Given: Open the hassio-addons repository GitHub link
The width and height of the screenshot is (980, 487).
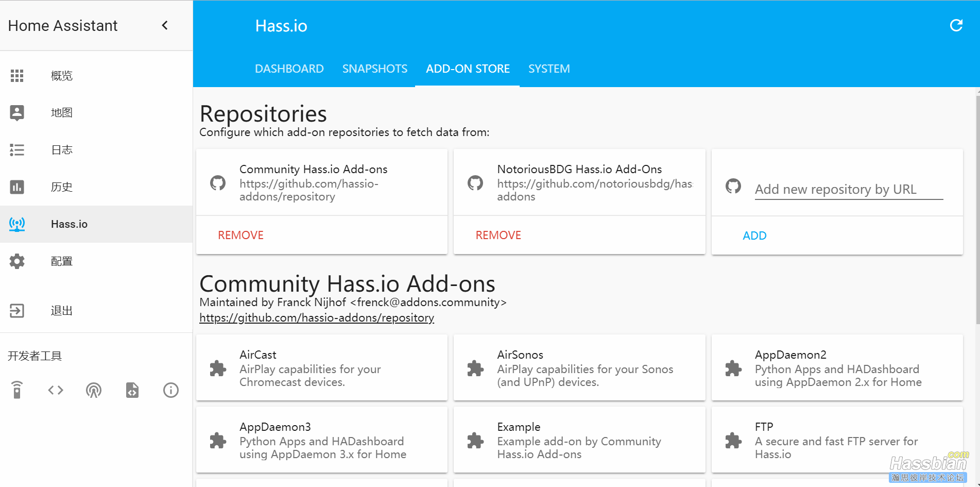Looking at the screenshot, I should [x=317, y=317].
